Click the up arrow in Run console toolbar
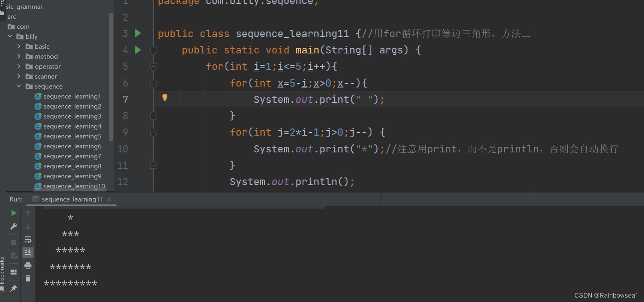644x302 pixels. pyautogui.click(x=28, y=213)
